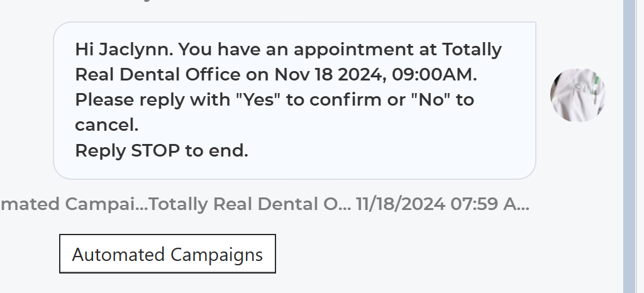Click the quoted "No" word in message
This screenshot has width=644, height=293.
(431, 100)
